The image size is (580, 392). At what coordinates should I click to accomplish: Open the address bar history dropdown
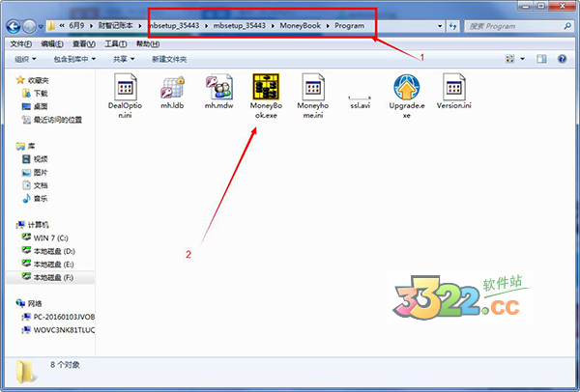[440, 26]
